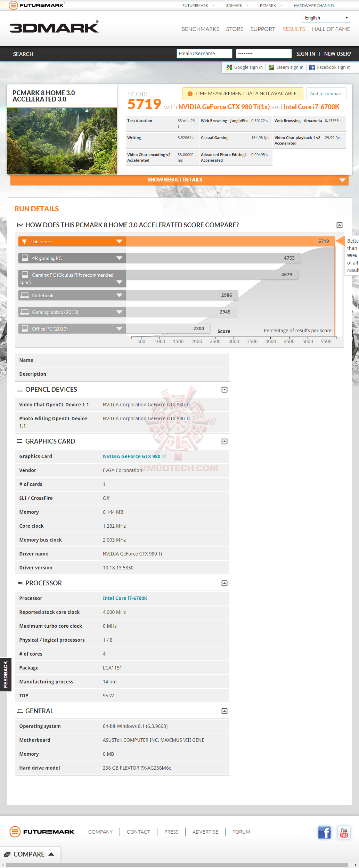Screen dimensions: 359x868
Task: Click the Email/Username input field
Action: (204, 54)
